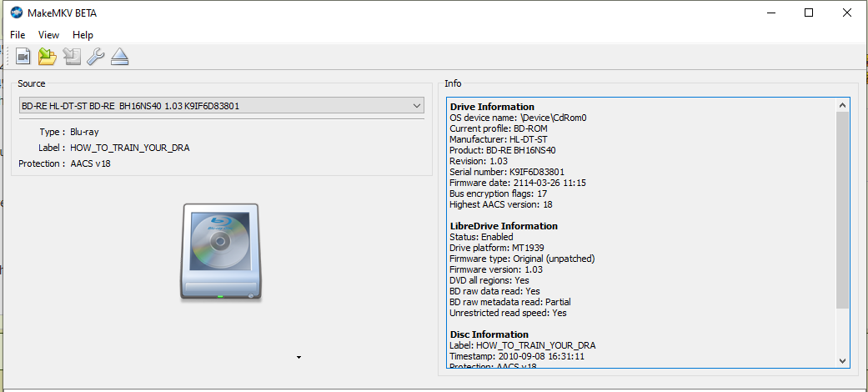Click the Info panel scroll down arrow

pos(842,360)
